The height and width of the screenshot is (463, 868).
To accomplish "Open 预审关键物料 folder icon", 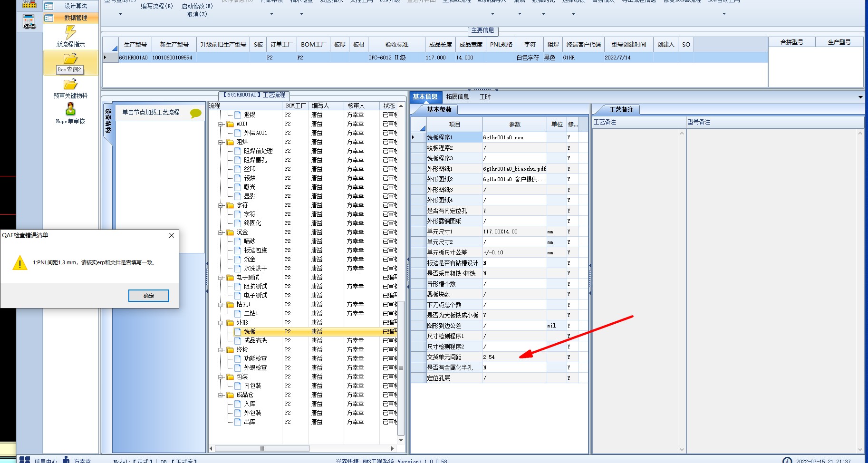I will (x=70, y=84).
